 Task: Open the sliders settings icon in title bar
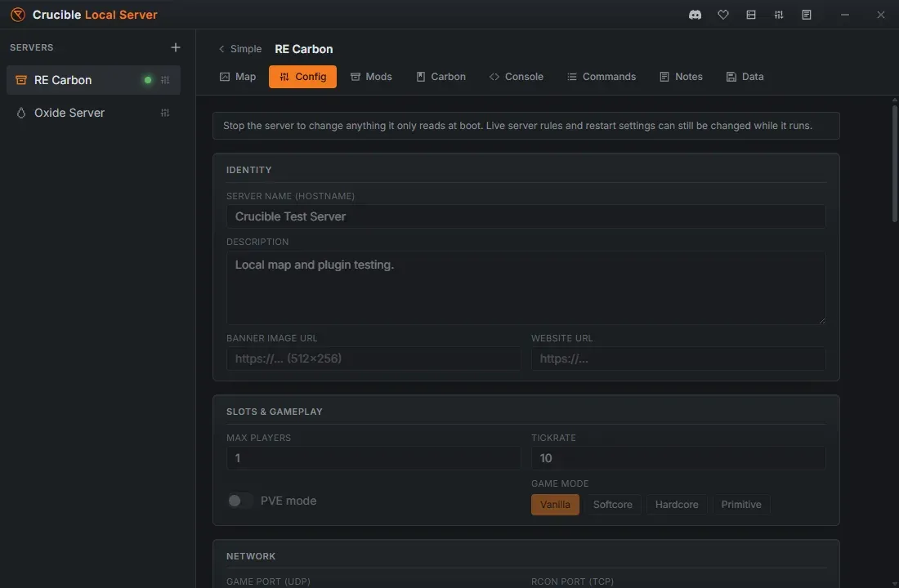[x=779, y=15]
